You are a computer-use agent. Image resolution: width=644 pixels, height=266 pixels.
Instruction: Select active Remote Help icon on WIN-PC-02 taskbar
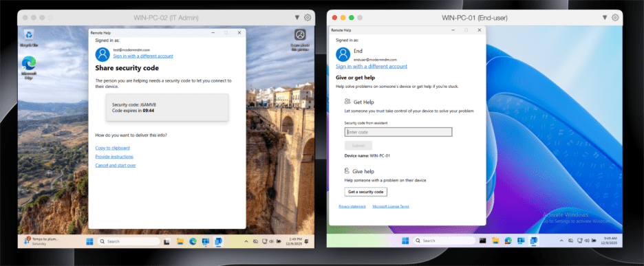pyautogui.click(x=218, y=241)
